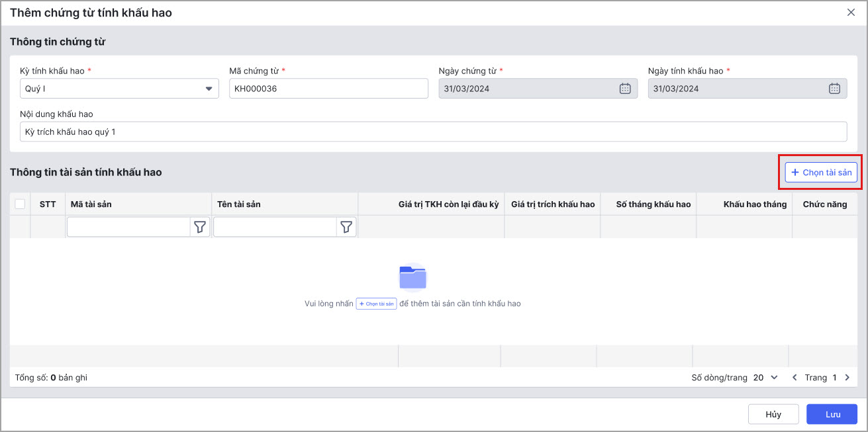Open calendar for Ngày chứng từ

click(625, 89)
